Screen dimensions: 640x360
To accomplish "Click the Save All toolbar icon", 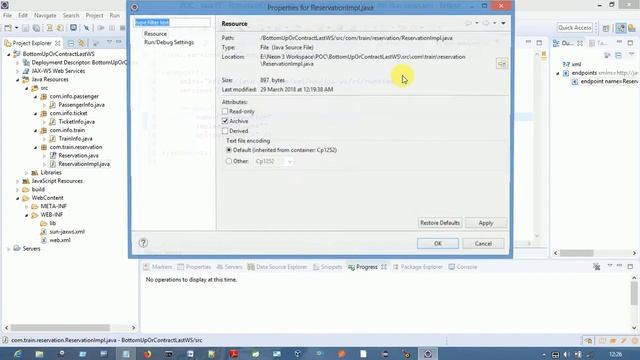I will click(36, 28).
